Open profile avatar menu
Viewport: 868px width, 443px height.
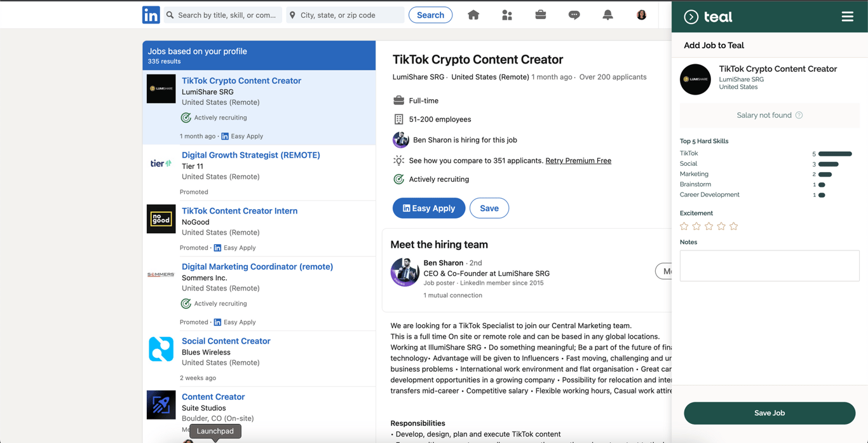pos(642,15)
